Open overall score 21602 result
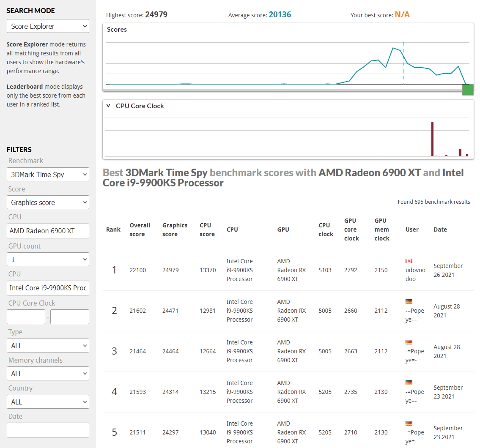This screenshot has height=448, width=480. pos(138,311)
